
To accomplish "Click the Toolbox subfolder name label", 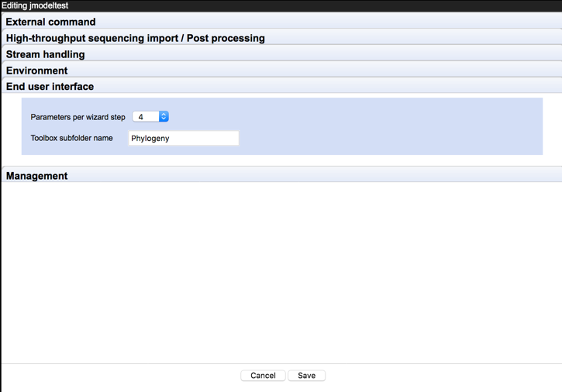I will point(71,138).
